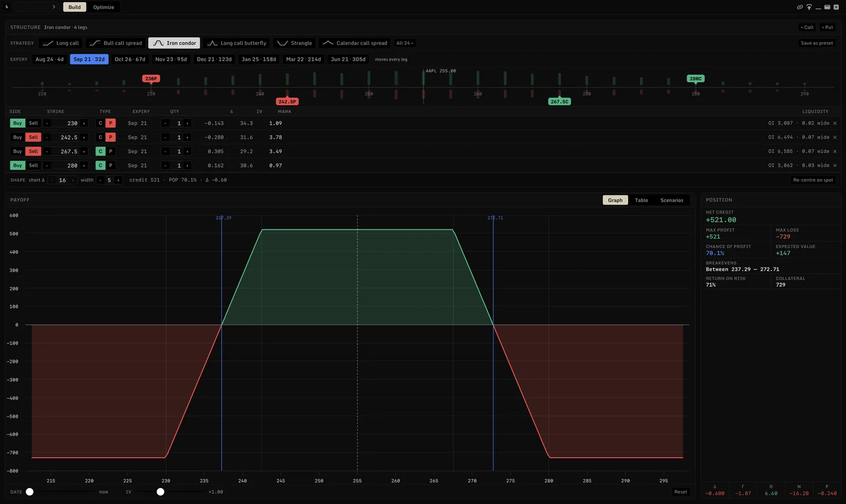
Task: Increase quantity on the 230 leg
Action: pyautogui.click(x=187, y=123)
